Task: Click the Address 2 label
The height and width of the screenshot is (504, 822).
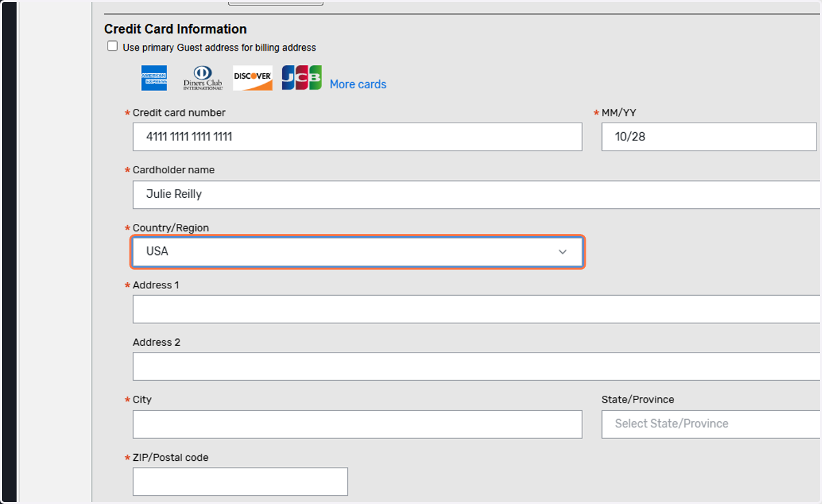Action: (157, 342)
